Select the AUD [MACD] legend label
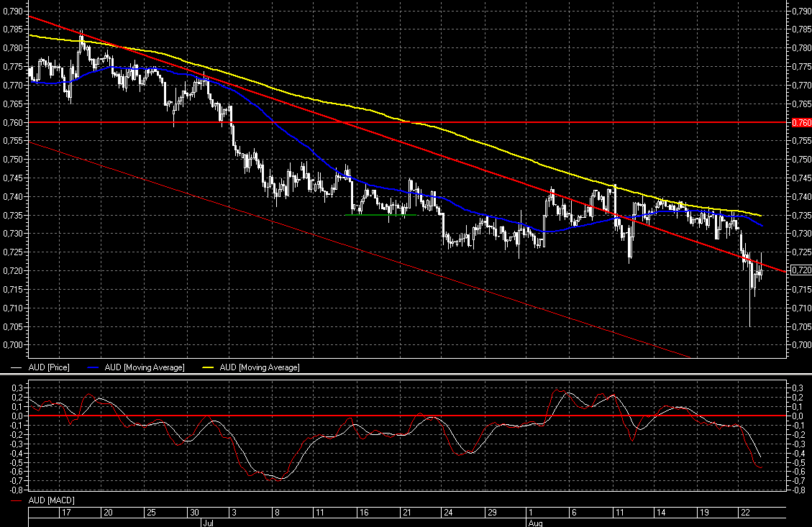This screenshot has width=812, height=527. tap(51, 500)
